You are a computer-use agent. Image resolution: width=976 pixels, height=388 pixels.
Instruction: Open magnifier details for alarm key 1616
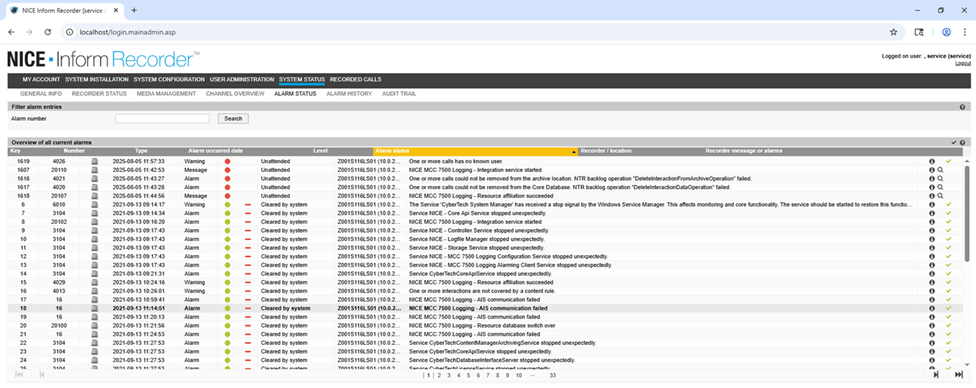pos(940,179)
